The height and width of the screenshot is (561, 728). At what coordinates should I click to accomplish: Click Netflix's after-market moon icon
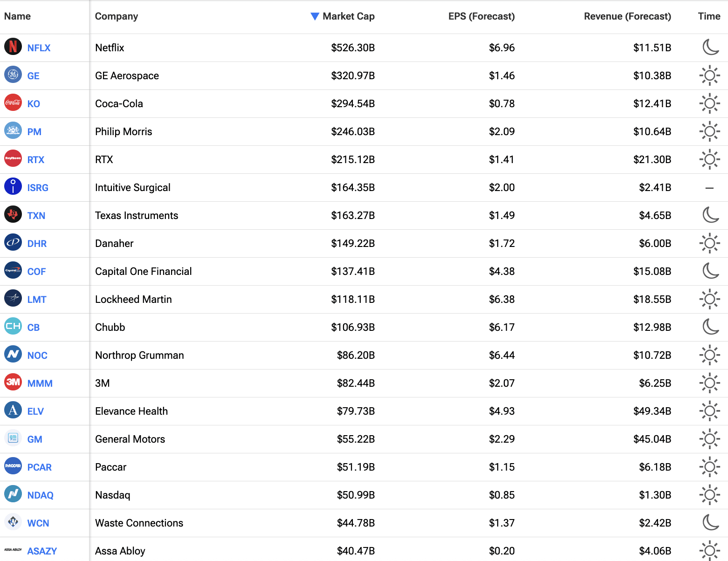710,47
